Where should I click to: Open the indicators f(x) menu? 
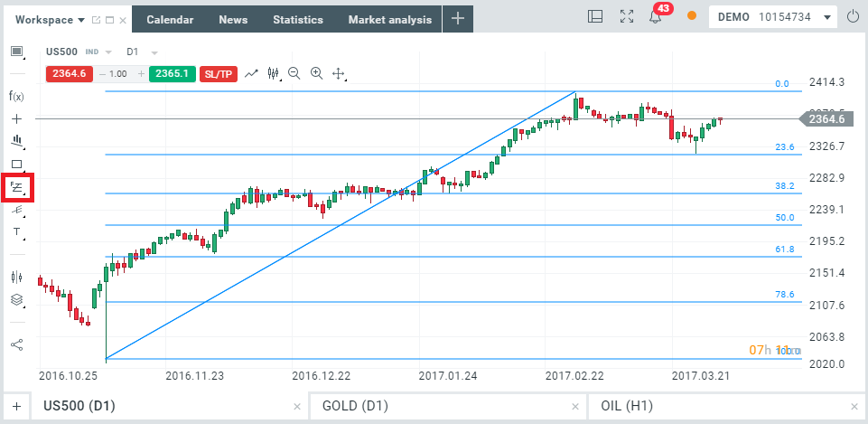coord(16,96)
